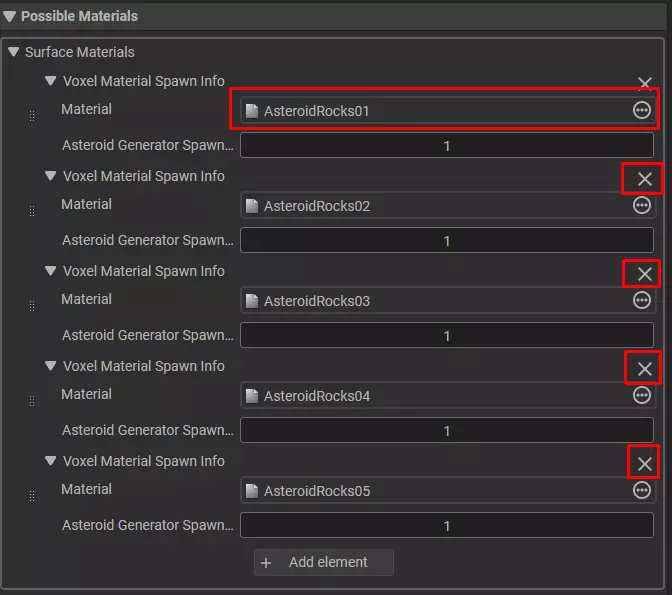Click the Add element button
672x595 pixels.
click(324, 563)
